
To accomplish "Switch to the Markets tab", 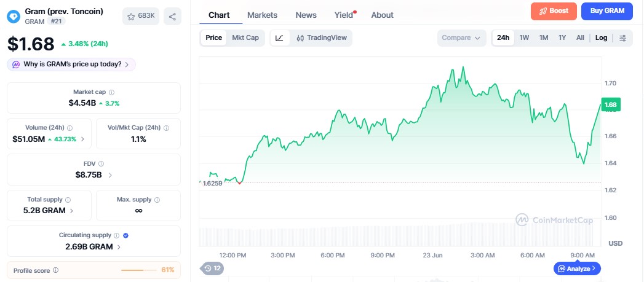I will click(262, 15).
